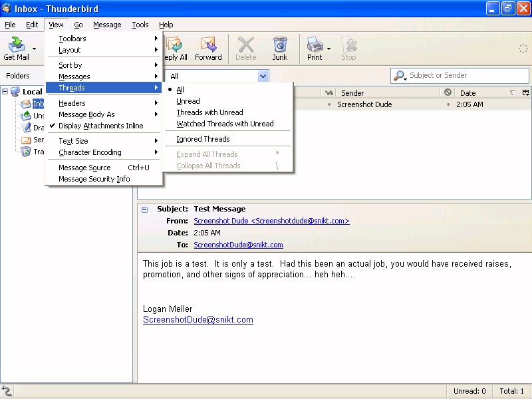Screen dimensions: 532x399
Task: Expand the Messages submenu
Action: point(104,76)
